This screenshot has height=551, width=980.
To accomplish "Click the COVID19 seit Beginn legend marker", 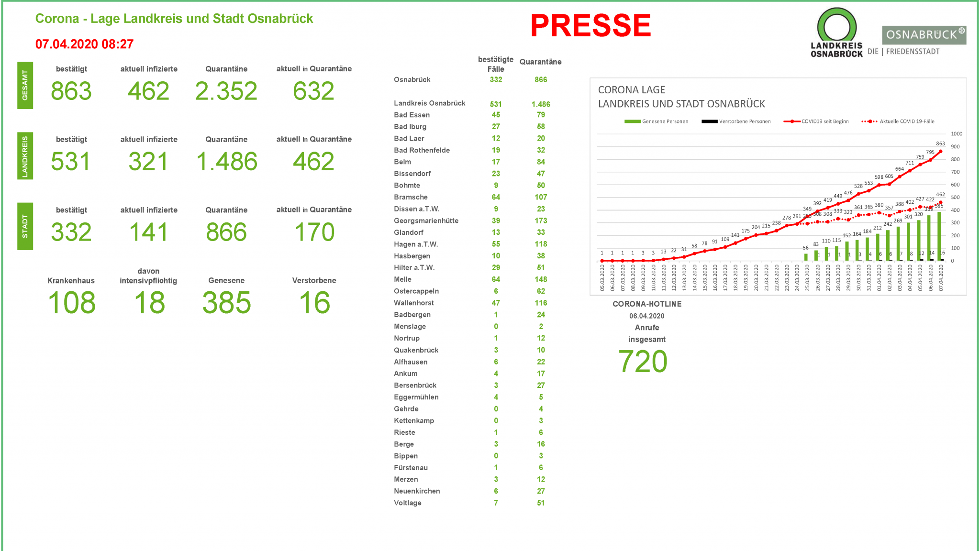I will click(791, 121).
